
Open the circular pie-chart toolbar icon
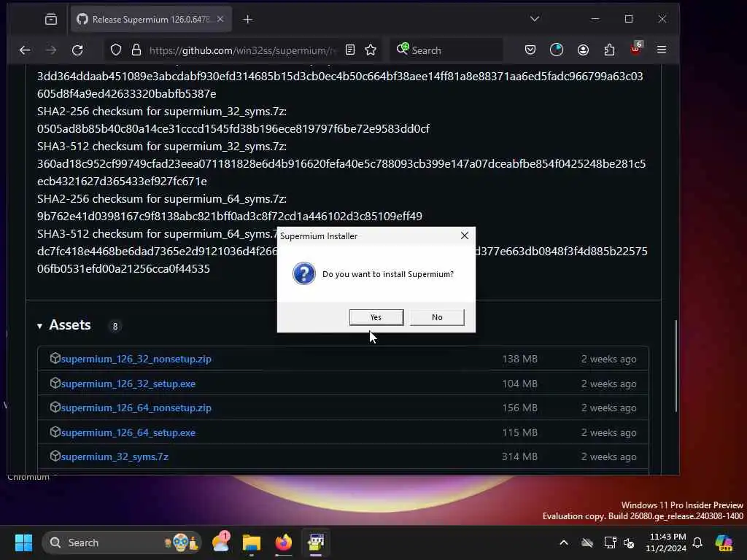click(557, 50)
